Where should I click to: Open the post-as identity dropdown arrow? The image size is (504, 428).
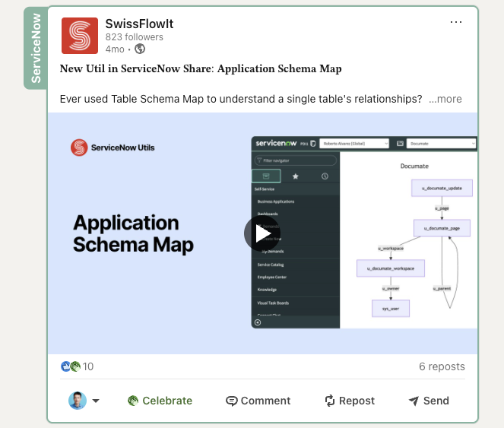pyautogui.click(x=96, y=401)
